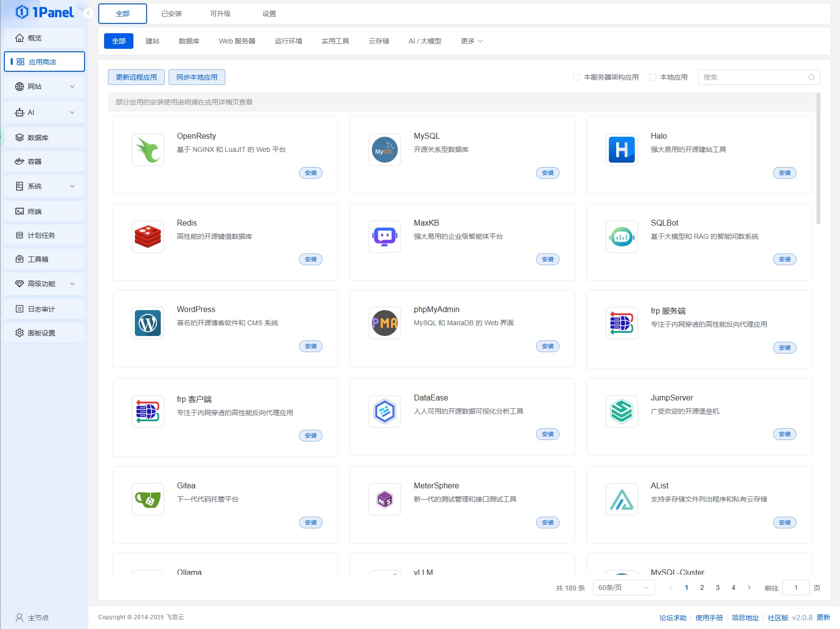Image resolution: width=840 pixels, height=629 pixels.
Task: Click the 工具箱 toolbox icon
Action: pyautogui.click(x=20, y=259)
